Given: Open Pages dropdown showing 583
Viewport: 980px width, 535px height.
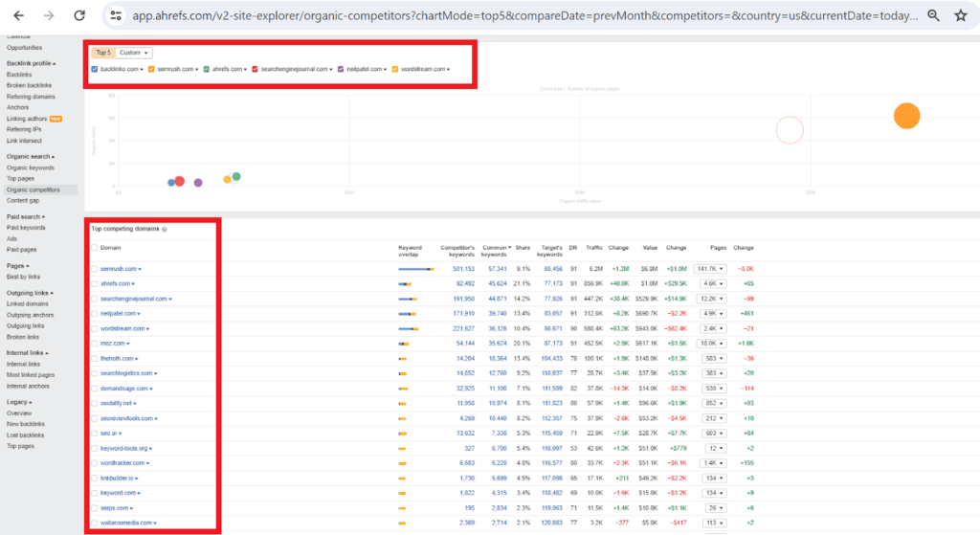Looking at the screenshot, I should point(714,359).
